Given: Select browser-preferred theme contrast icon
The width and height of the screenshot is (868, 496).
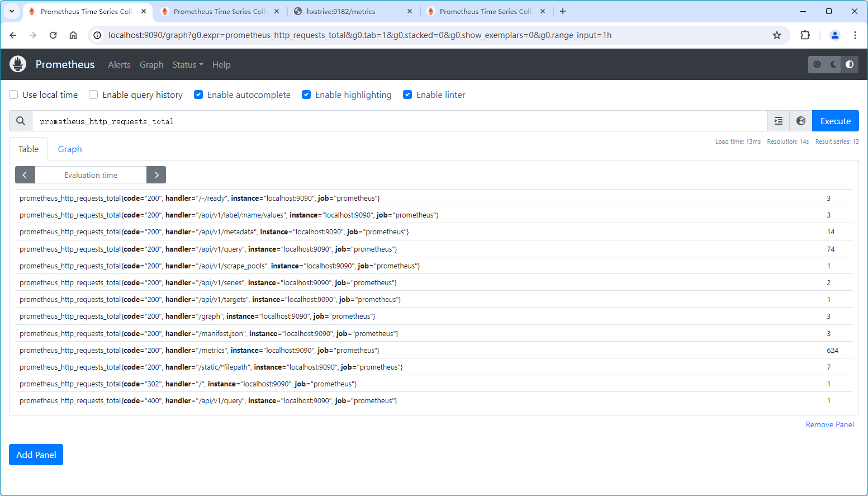Looking at the screenshot, I should click(x=850, y=64).
